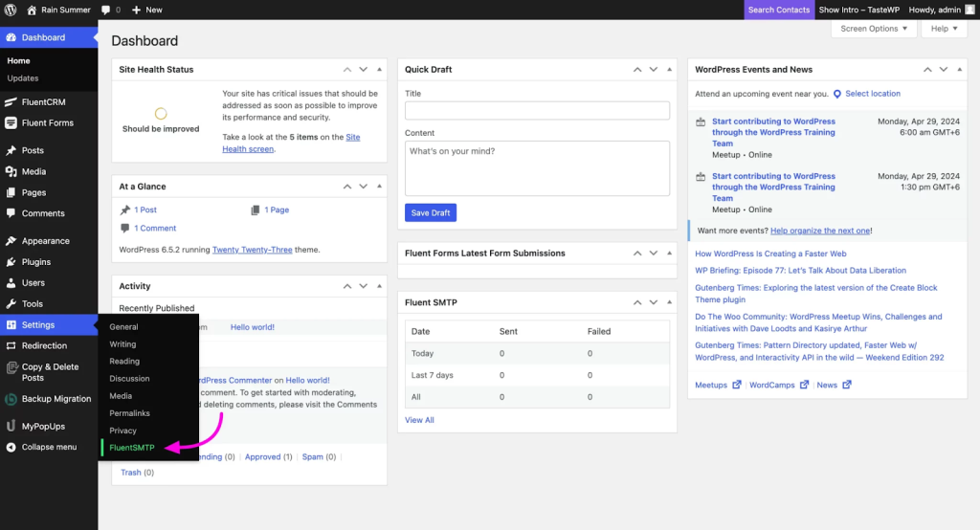Open the Help dropdown tab
The width and height of the screenshot is (980, 530).
[x=945, y=29]
